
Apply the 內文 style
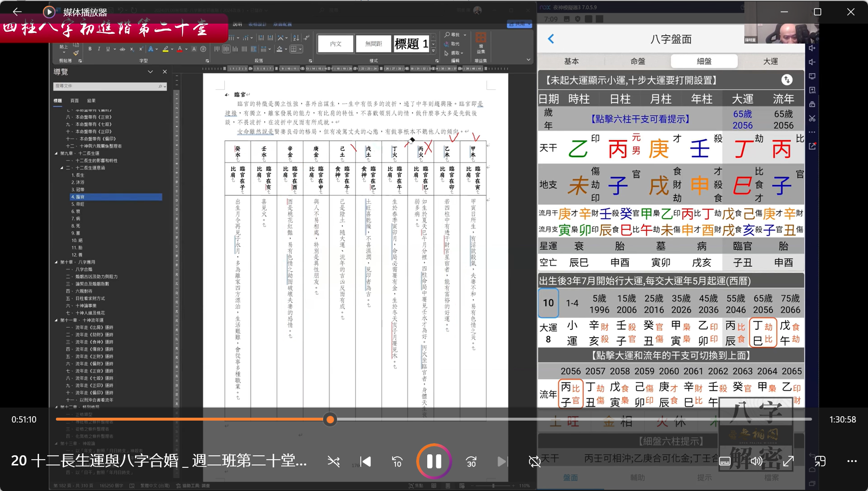[336, 44]
